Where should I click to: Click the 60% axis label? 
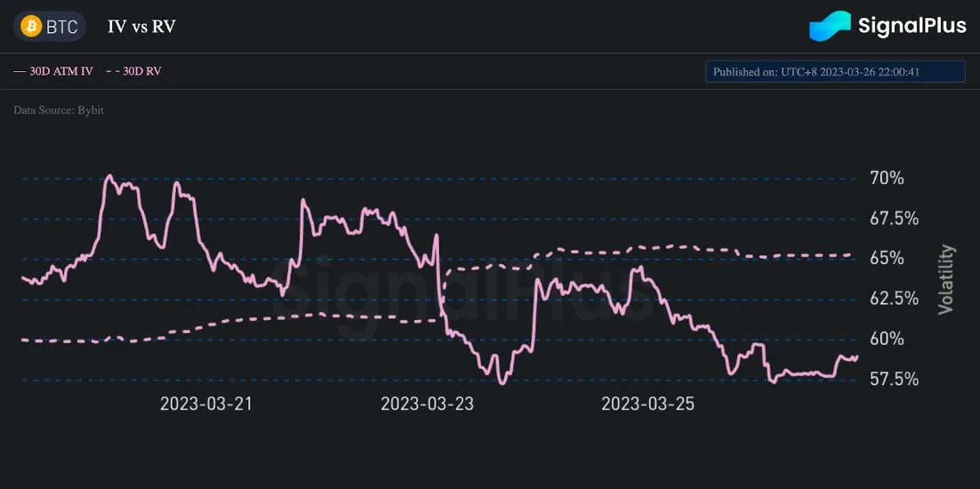tap(887, 339)
